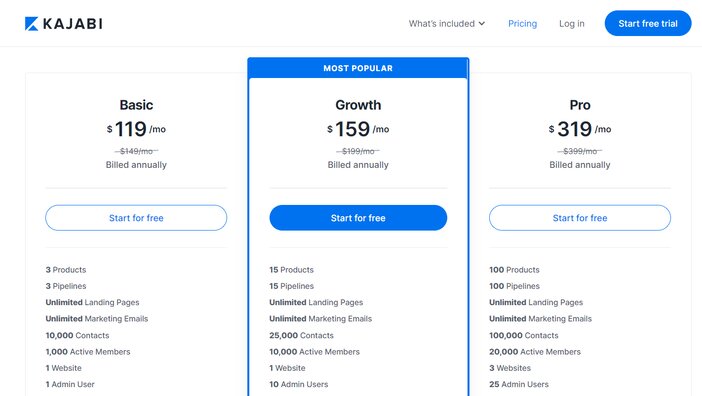This screenshot has width=702, height=396.
Task: Select the Pro plan heading
Action: [x=580, y=105]
